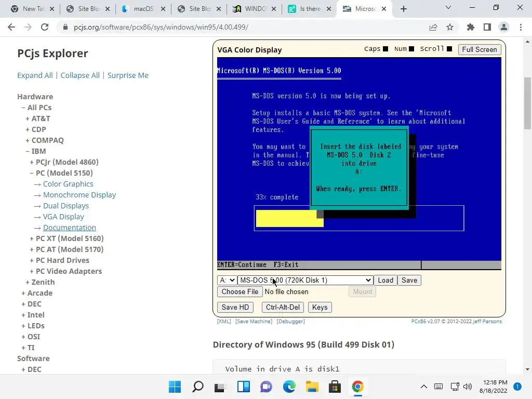Click the Full Screen button

[x=480, y=49]
